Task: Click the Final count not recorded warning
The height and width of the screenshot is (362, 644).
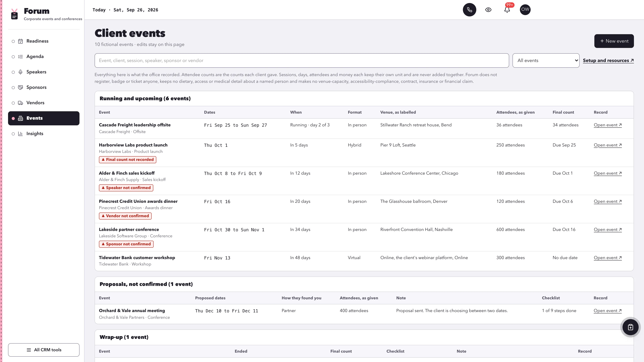Action: [x=127, y=160]
